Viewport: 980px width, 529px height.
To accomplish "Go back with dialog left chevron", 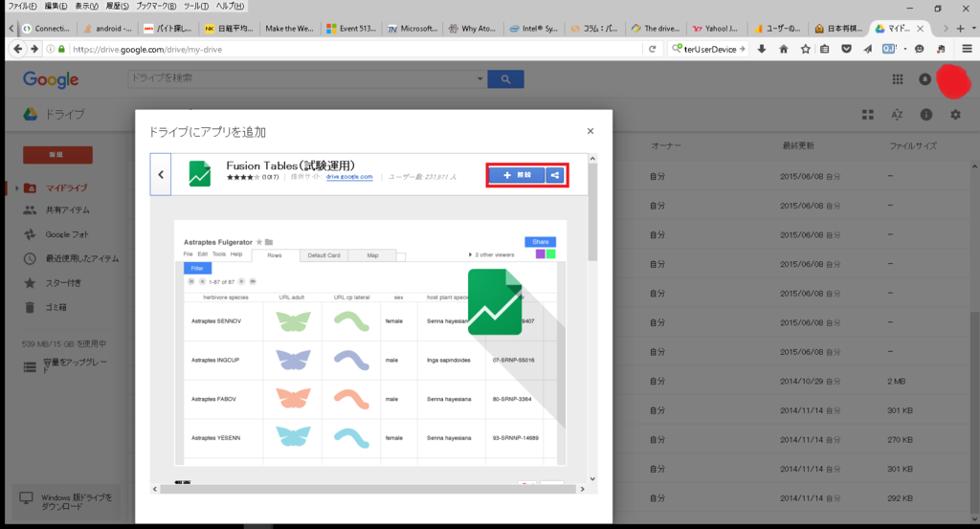I will [x=161, y=175].
